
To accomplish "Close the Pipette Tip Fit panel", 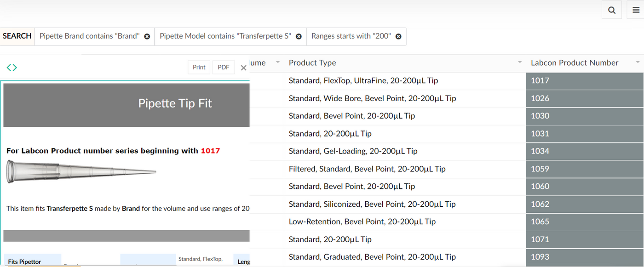I will [244, 68].
